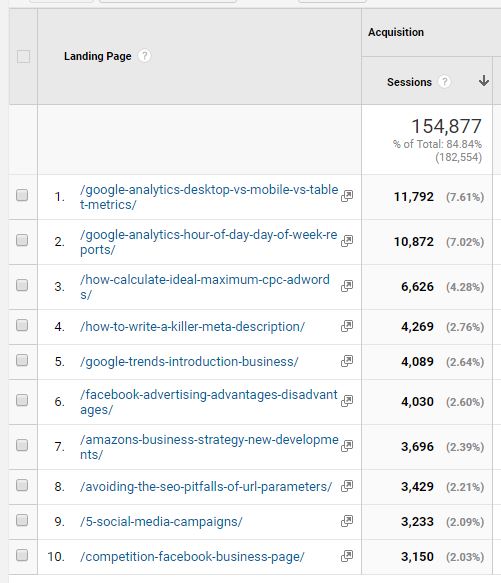
Task: Open external link icon for competition-facebook-business-page row
Action: click(347, 556)
